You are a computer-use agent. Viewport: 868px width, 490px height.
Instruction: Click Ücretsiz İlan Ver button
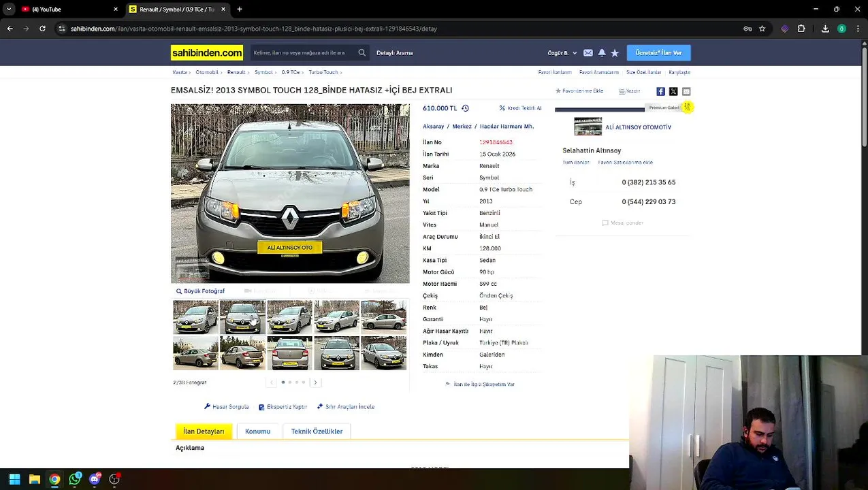click(x=658, y=52)
